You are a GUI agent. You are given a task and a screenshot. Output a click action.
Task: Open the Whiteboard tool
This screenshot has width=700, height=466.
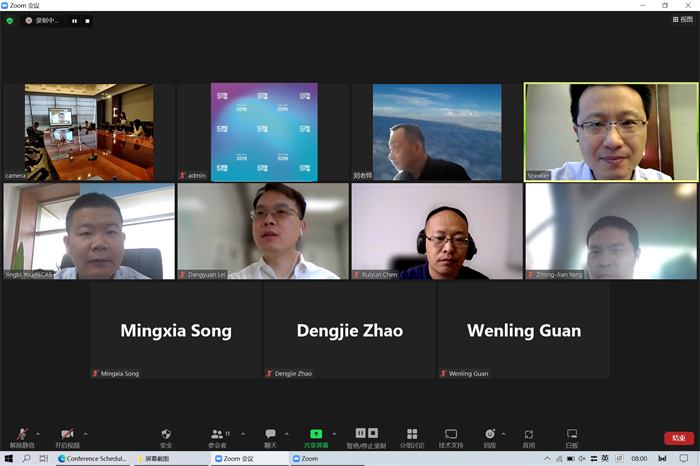click(x=572, y=435)
